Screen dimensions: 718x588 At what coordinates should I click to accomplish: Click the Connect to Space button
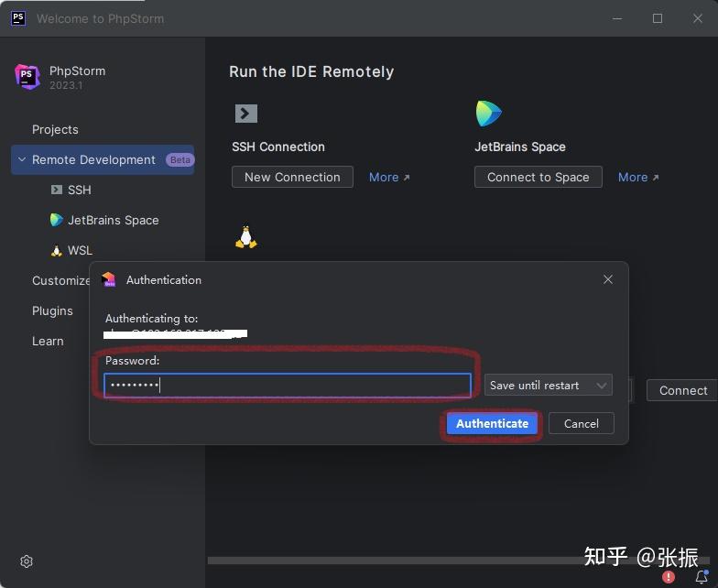click(x=538, y=177)
